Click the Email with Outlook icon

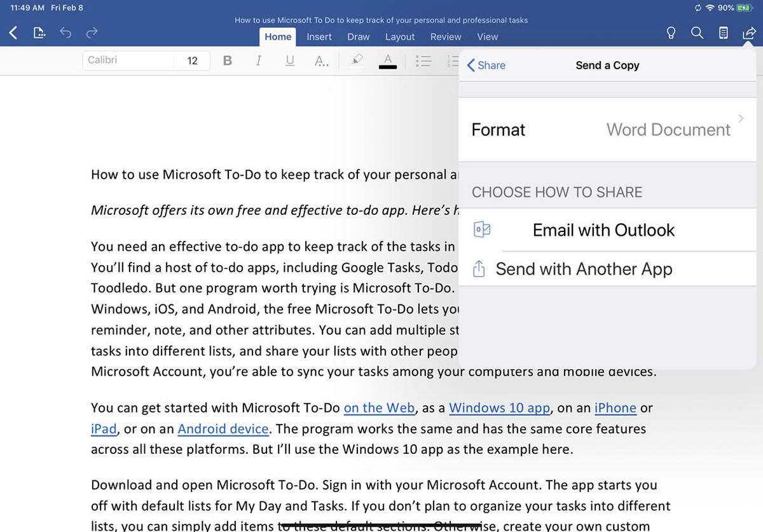(481, 229)
